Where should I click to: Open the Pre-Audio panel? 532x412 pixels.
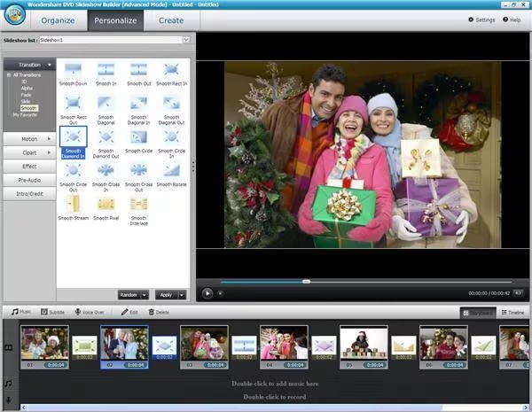point(29,180)
